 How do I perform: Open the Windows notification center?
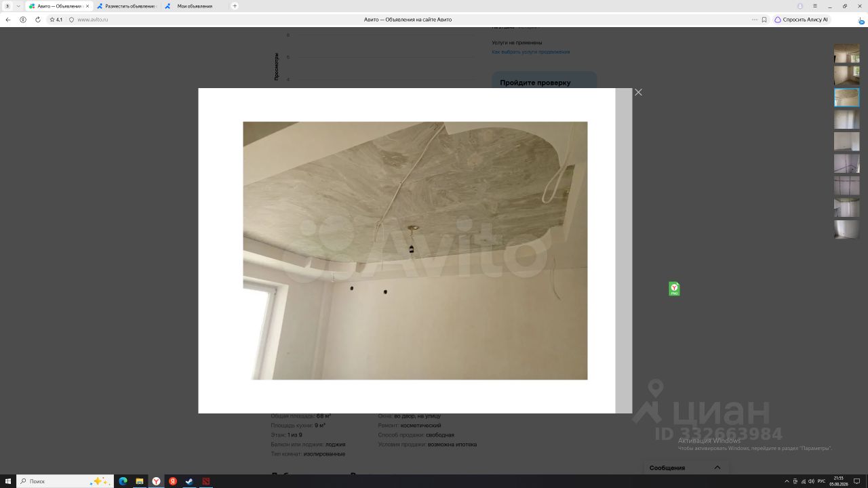857,481
